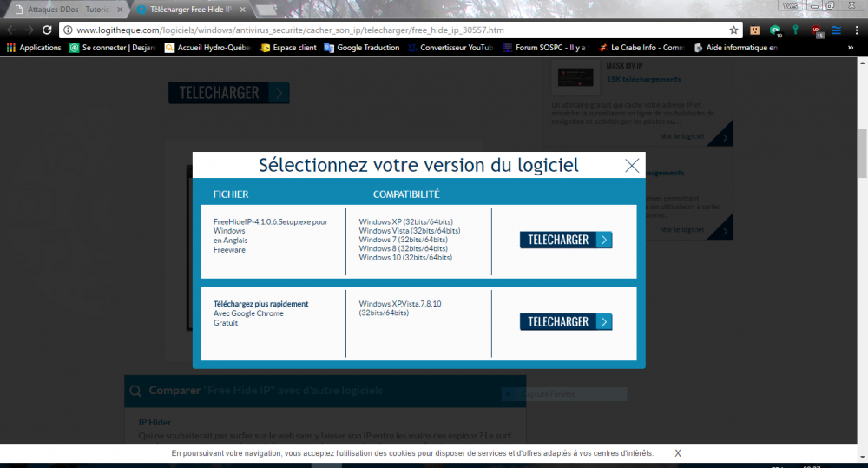The width and height of the screenshot is (868, 468).
Task: Click Telecharger for Google Chrome faster download
Action: coord(566,322)
